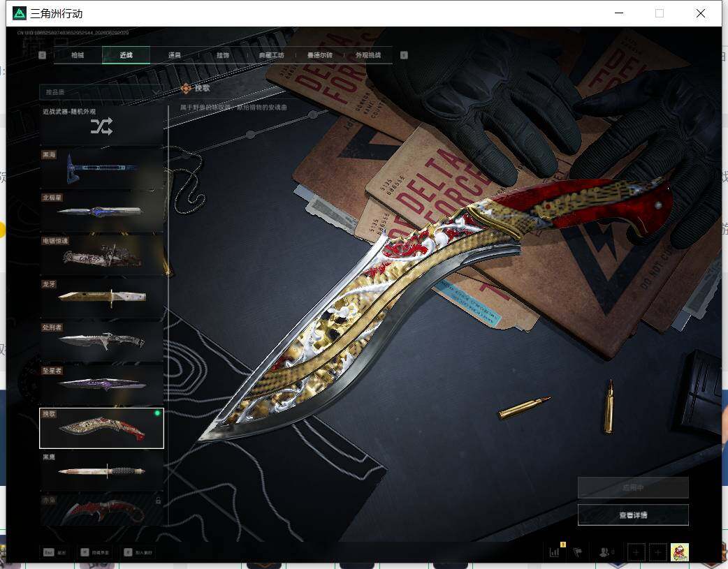This screenshot has height=569, width=728.
Task: View skin details with 查看详情 button
Action: tap(633, 515)
